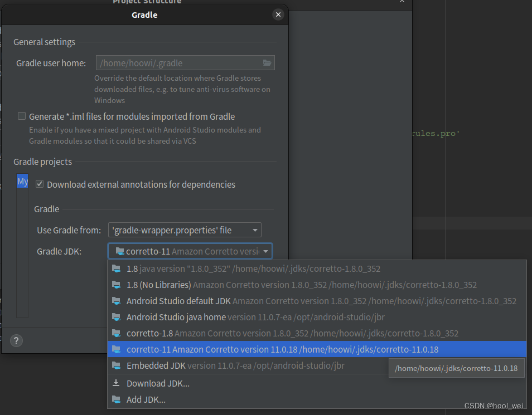Click the 'Gradle projects' section heading
The width and height of the screenshot is (532, 415).
pos(43,162)
